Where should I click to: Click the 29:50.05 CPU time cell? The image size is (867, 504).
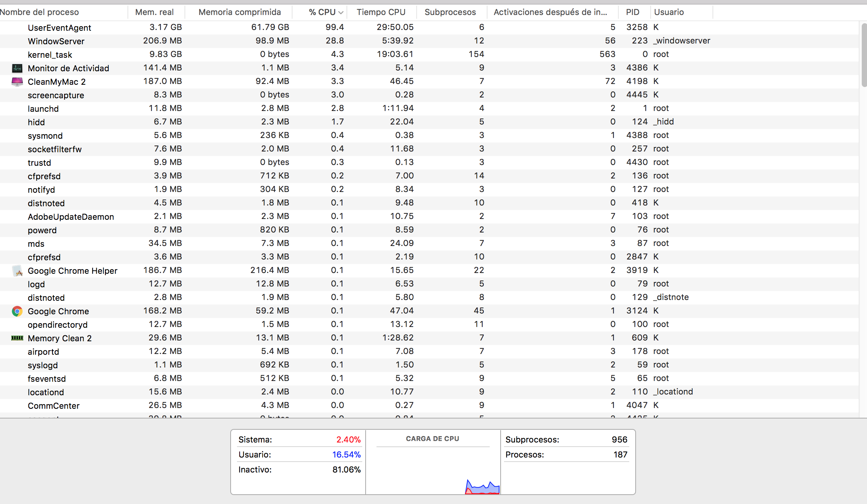point(395,27)
